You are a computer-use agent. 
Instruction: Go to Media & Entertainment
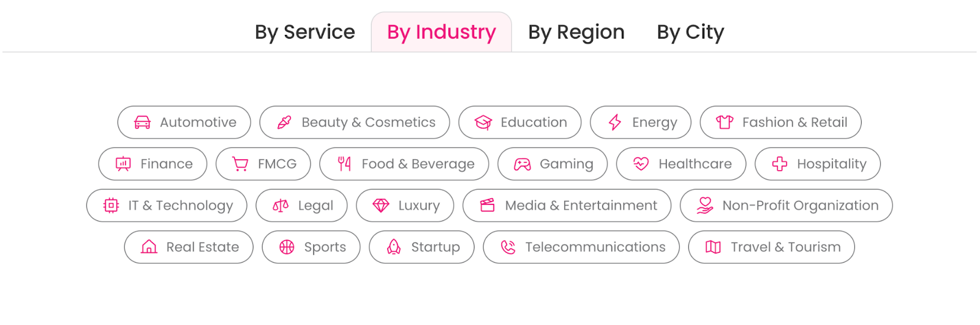567,206
